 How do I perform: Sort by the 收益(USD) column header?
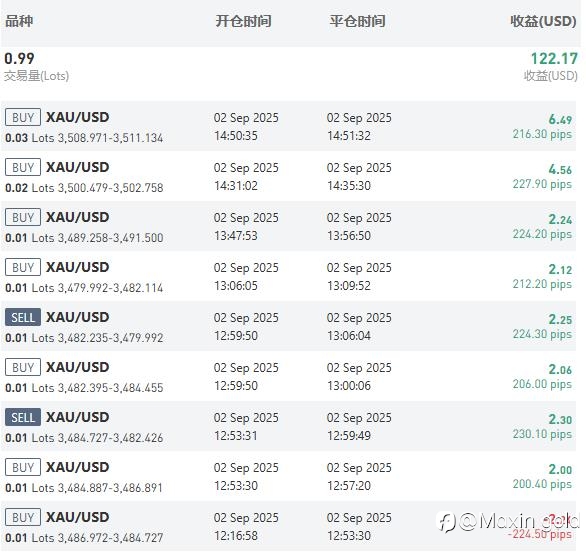pos(543,21)
